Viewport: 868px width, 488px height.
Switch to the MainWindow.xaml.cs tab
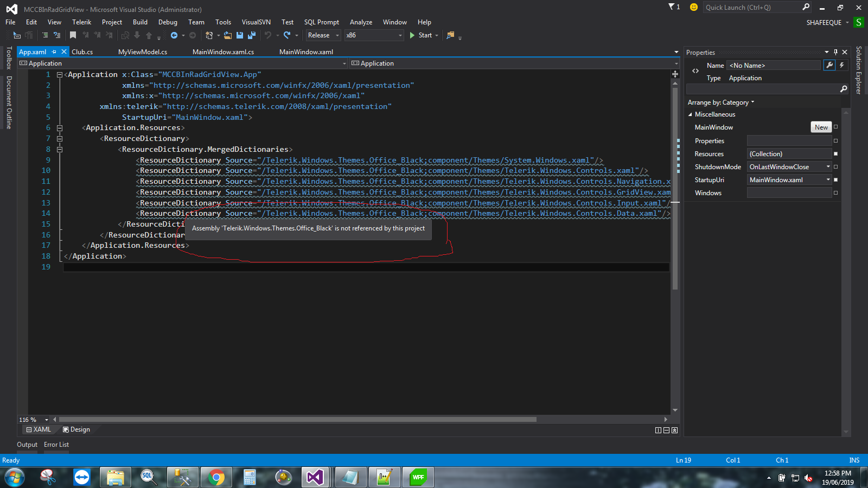[223, 52]
